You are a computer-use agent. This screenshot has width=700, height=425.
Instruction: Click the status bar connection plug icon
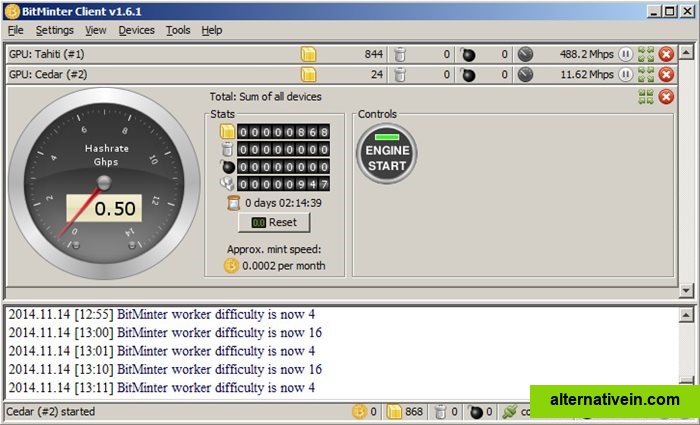(509, 412)
